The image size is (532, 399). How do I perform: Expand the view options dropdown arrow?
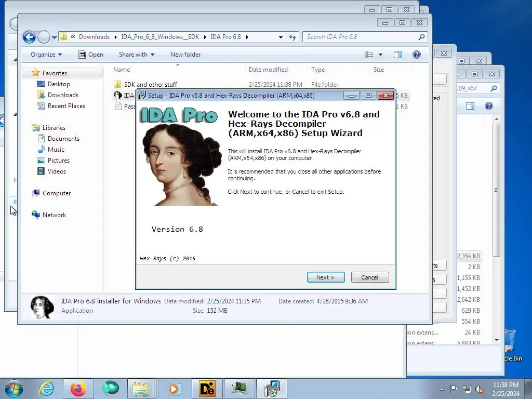[x=380, y=54]
